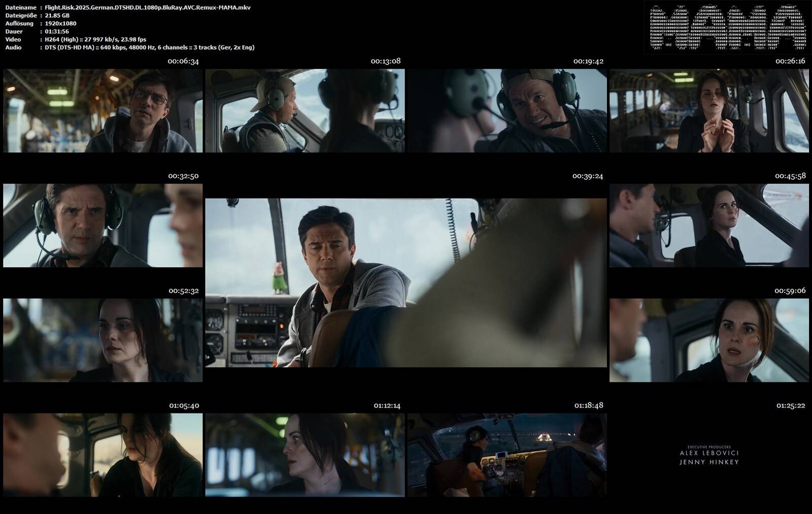The height and width of the screenshot is (514, 812).
Task: Open the thumbnail at timestamp 01:18:48
Action: point(507,455)
